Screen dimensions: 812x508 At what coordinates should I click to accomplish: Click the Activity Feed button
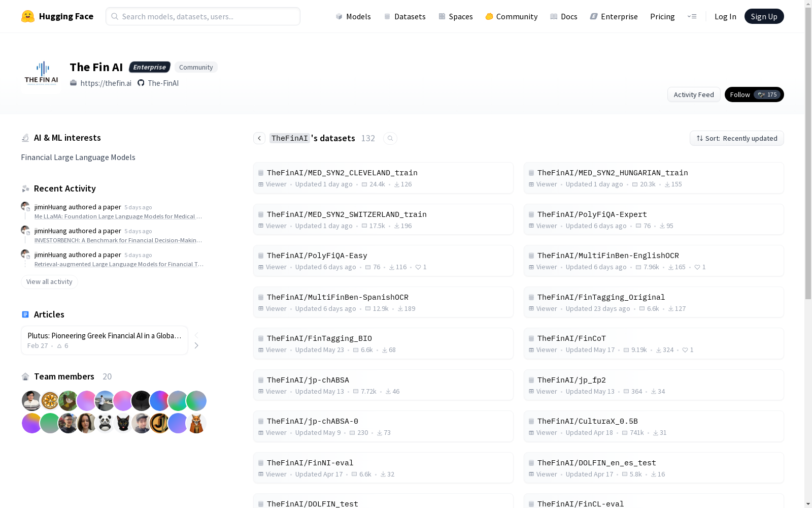[694, 94]
